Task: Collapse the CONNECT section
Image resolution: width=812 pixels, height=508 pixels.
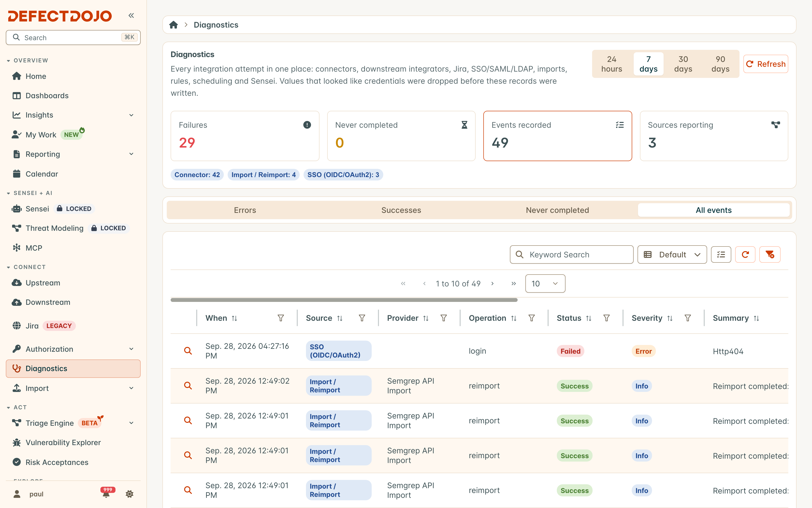Action: (x=26, y=267)
